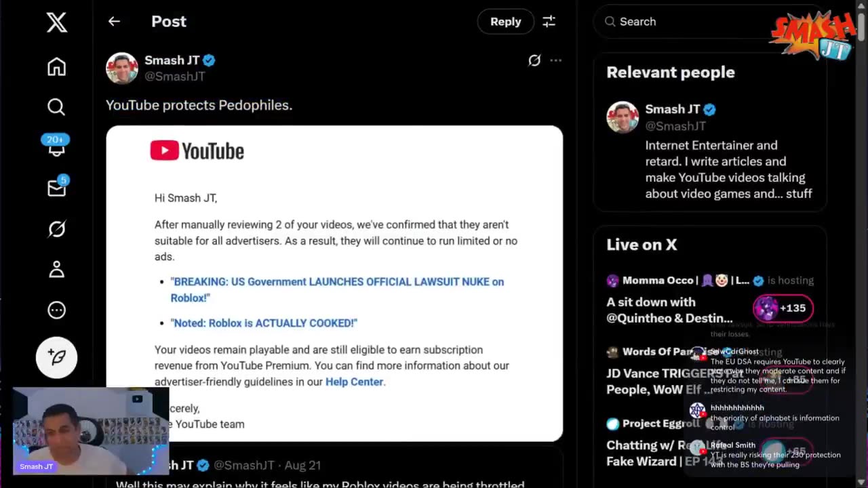Open the Explore search icon

pos(57,107)
